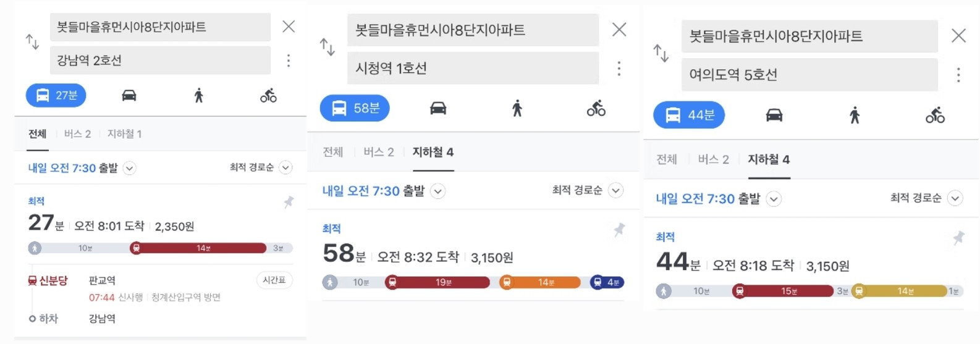Switch to the 지하철 1 tab
Screen dimensions: 980x344
(x=124, y=133)
